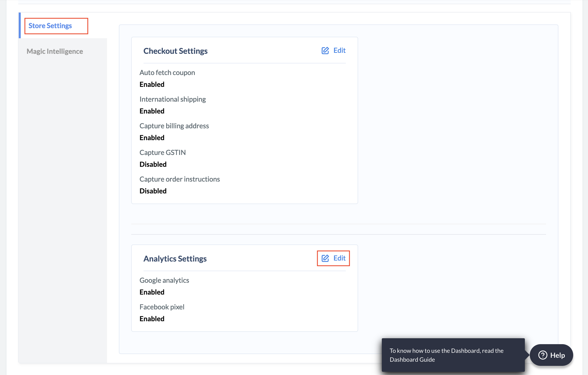Click the Disabled status under Capture GSTIN
The image size is (588, 375).
[x=153, y=164]
